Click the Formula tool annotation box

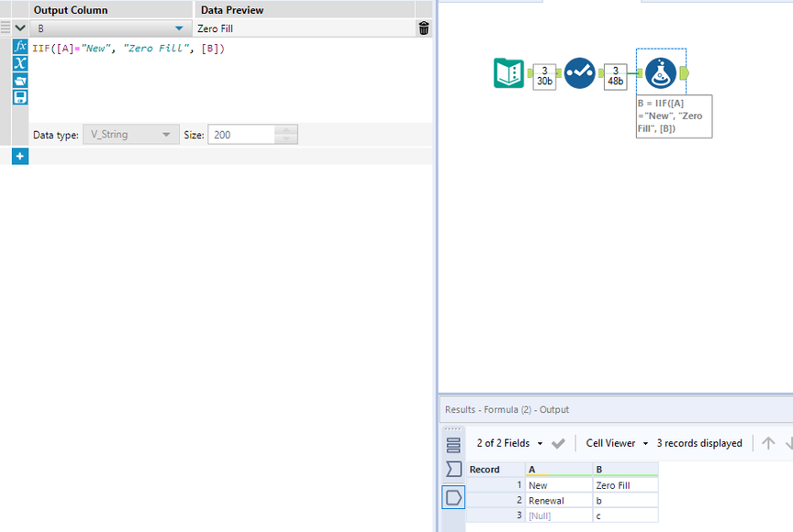click(675, 116)
